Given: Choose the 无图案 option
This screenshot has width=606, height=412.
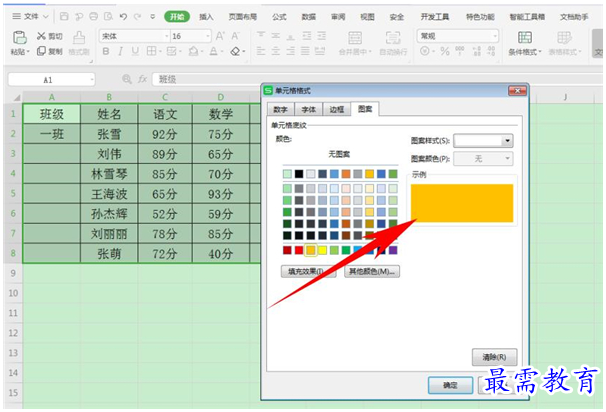Looking at the screenshot, I should [339, 154].
